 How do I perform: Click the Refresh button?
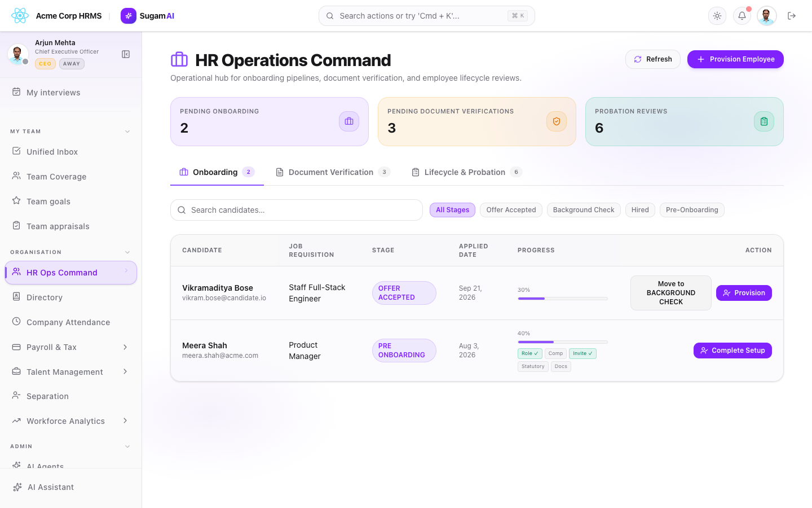pos(653,59)
